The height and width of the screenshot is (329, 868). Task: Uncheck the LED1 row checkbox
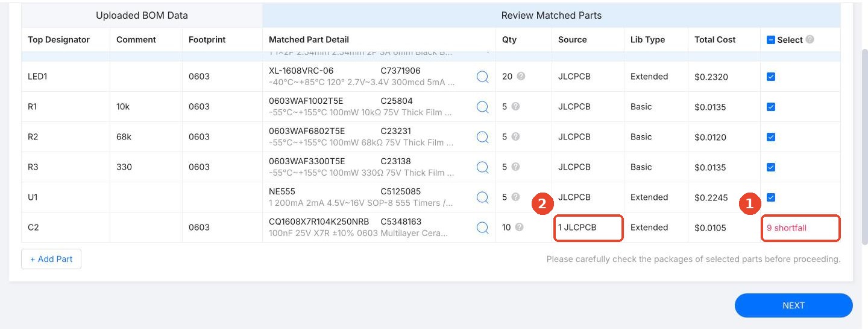(x=770, y=77)
